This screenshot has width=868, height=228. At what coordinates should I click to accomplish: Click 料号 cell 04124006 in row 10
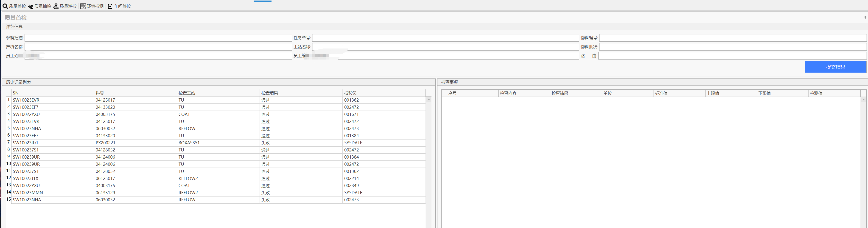point(135,164)
